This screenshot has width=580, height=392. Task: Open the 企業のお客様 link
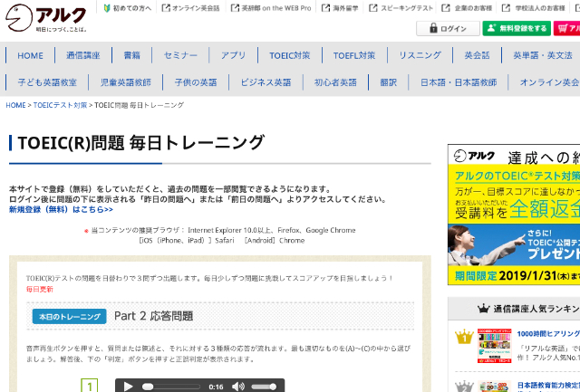point(468,8)
